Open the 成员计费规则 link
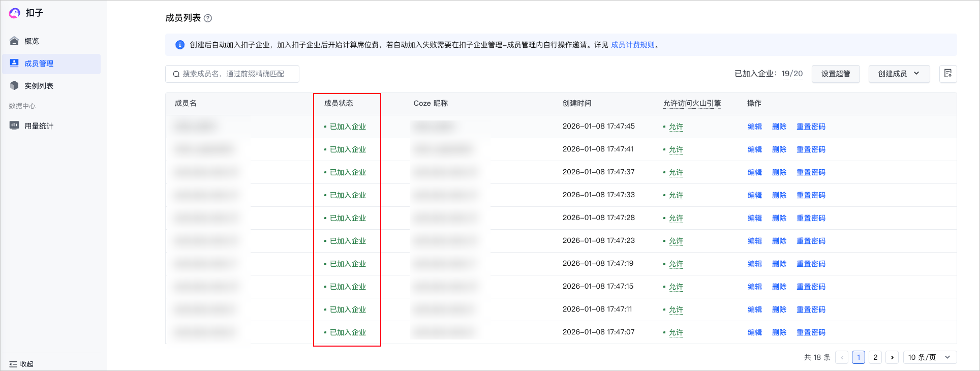This screenshot has height=371, width=980. tap(633, 45)
